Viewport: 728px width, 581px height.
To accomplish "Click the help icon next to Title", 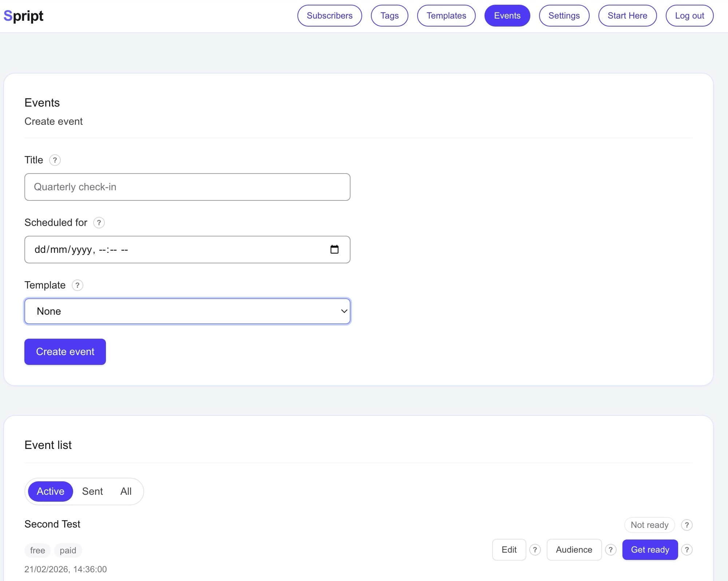I will [x=55, y=160].
